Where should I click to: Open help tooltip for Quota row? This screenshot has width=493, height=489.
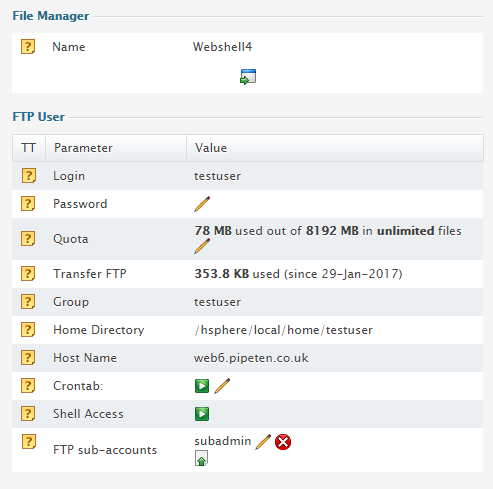[28, 239]
